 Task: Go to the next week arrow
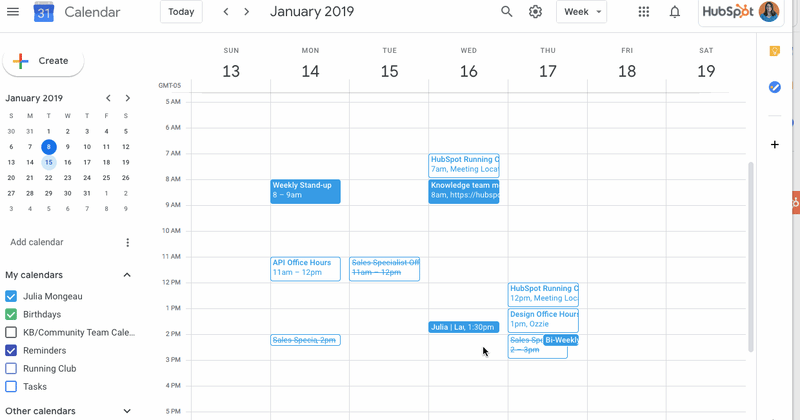point(246,12)
